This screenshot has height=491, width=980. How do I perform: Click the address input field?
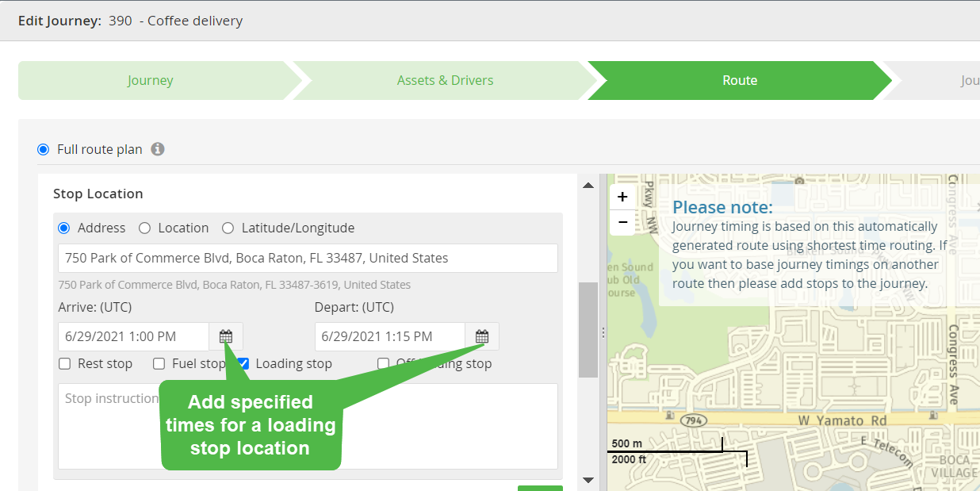coord(308,258)
